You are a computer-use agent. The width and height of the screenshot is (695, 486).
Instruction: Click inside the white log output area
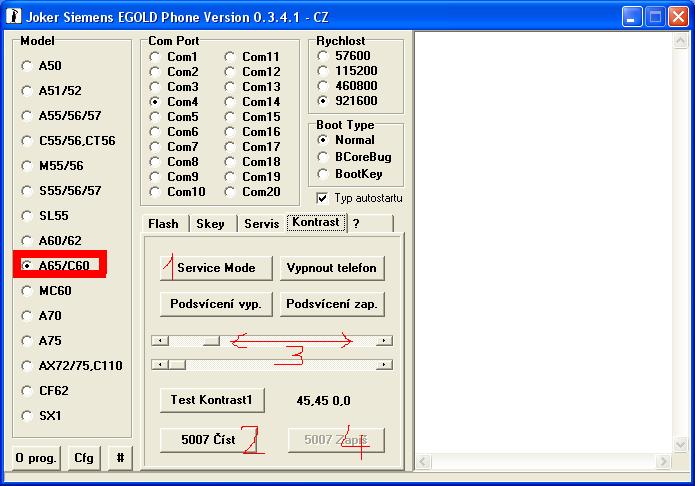tap(543, 243)
